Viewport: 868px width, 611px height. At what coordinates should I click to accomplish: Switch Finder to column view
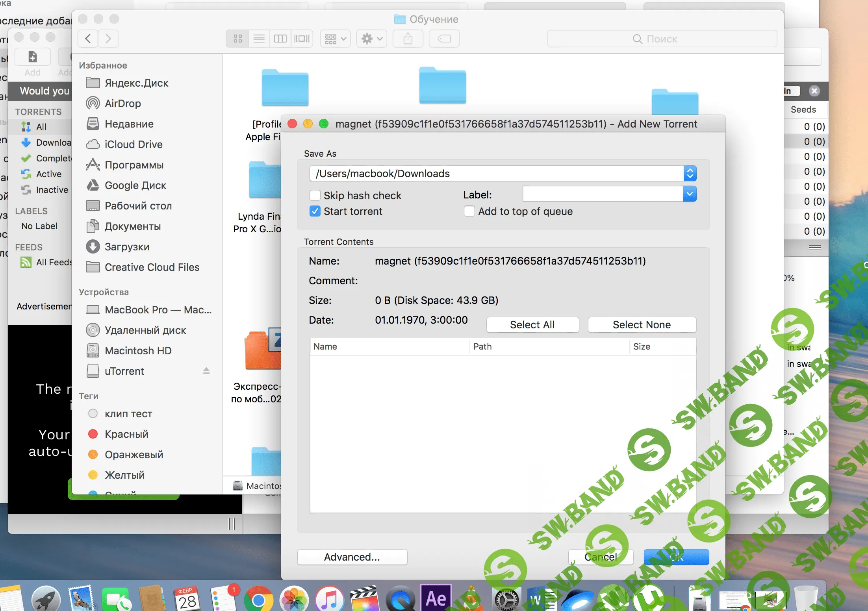click(x=280, y=39)
